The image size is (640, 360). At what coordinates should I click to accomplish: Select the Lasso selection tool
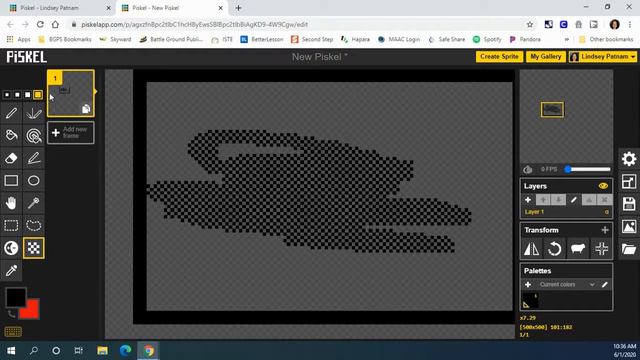[33, 225]
